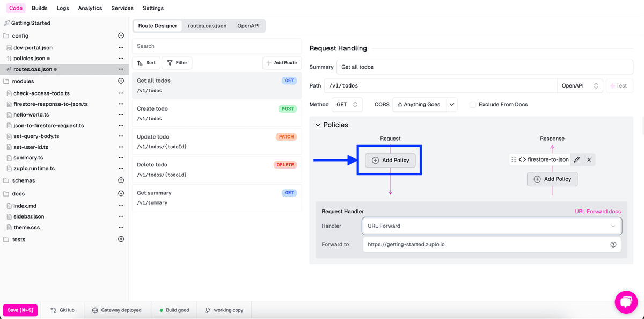
Task: Open working copy branch selector
Action: (224, 310)
